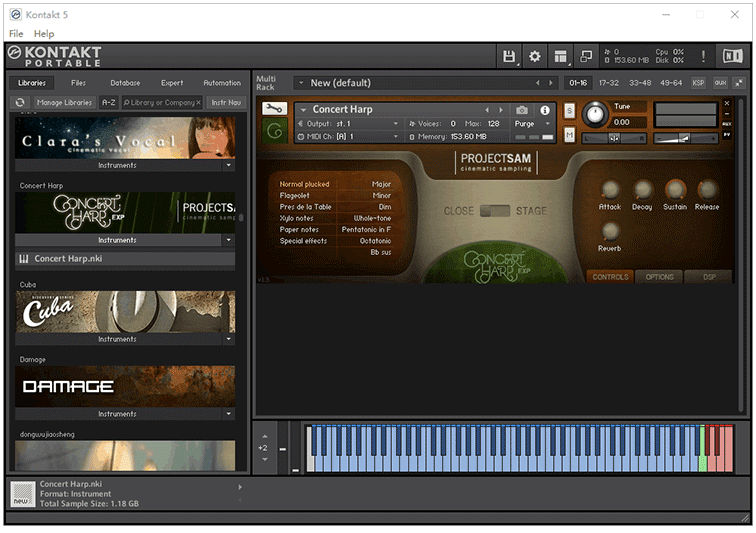The image size is (756, 533).
Task: Open the gear Options dialog
Action: tap(535, 56)
